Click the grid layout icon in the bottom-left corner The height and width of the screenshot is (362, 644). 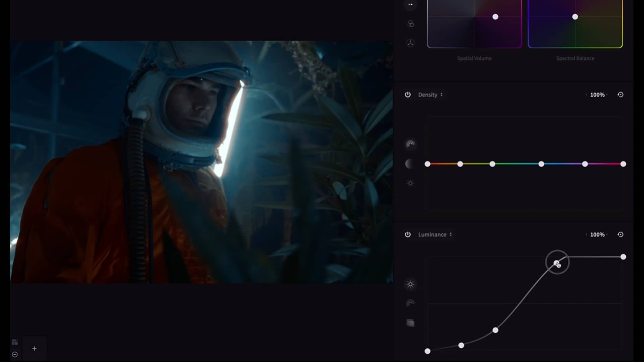pos(14,341)
